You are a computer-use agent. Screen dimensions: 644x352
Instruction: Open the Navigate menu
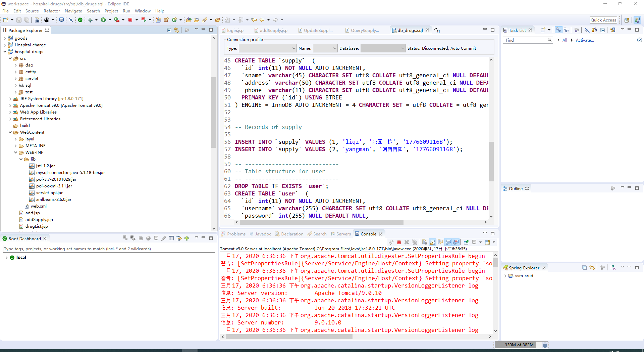point(73,11)
